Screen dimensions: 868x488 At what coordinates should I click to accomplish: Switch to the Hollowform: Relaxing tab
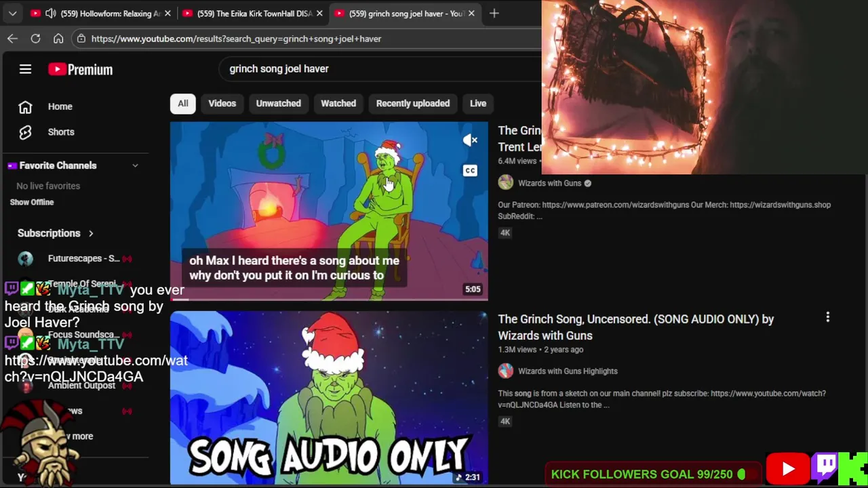(100, 13)
